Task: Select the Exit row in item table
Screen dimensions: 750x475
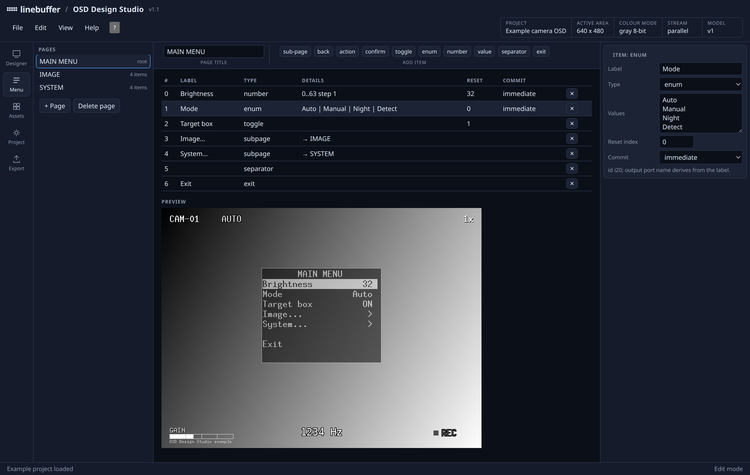Action: [x=376, y=184]
